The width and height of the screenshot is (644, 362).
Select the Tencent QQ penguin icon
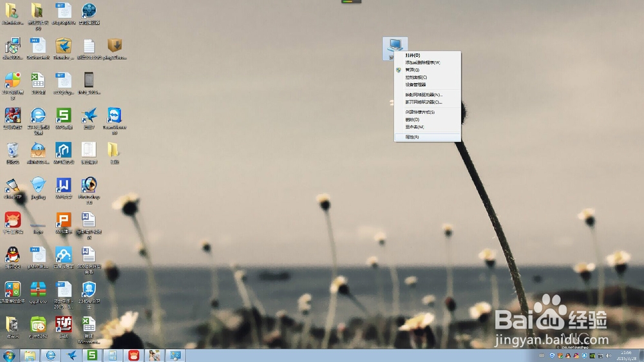click(x=12, y=258)
